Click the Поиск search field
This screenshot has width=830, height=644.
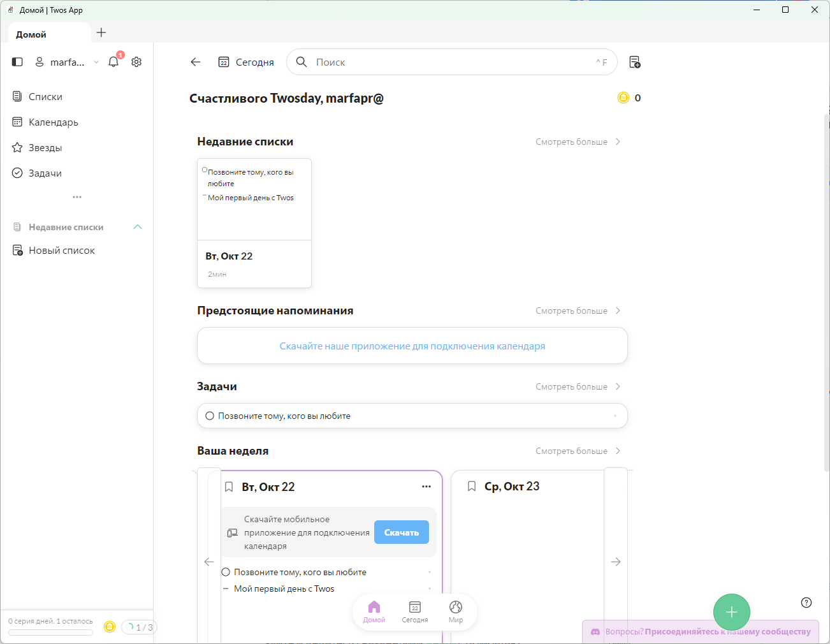pyautogui.click(x=452, y=62)
